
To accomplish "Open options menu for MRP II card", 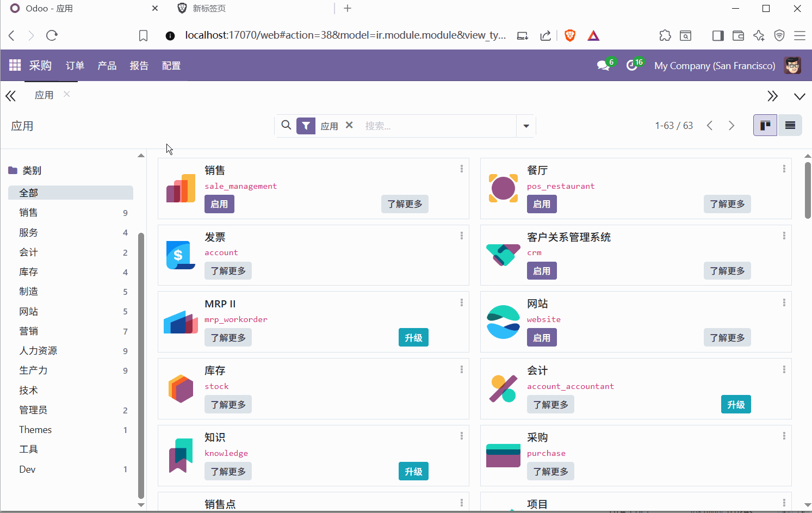I will coord(462,302).
